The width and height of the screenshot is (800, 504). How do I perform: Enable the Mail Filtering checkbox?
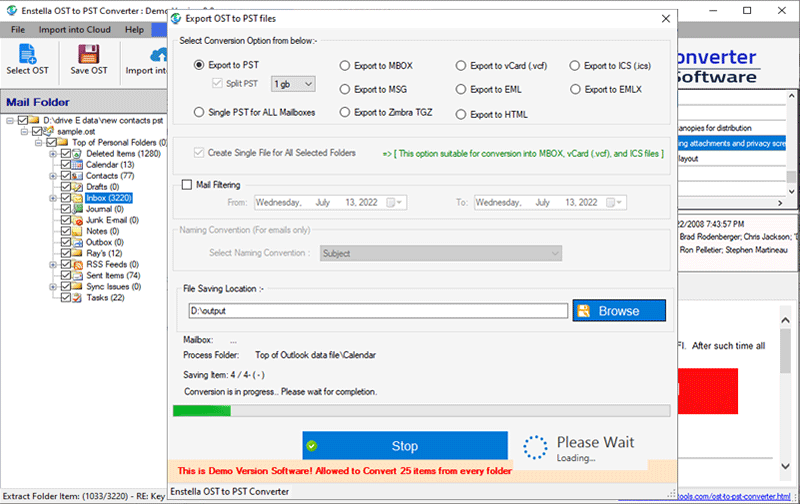[x=187, y=185]
